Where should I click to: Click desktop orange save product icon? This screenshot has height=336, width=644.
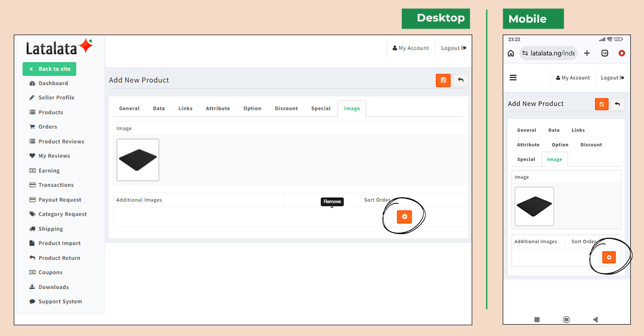pos(443,80)
